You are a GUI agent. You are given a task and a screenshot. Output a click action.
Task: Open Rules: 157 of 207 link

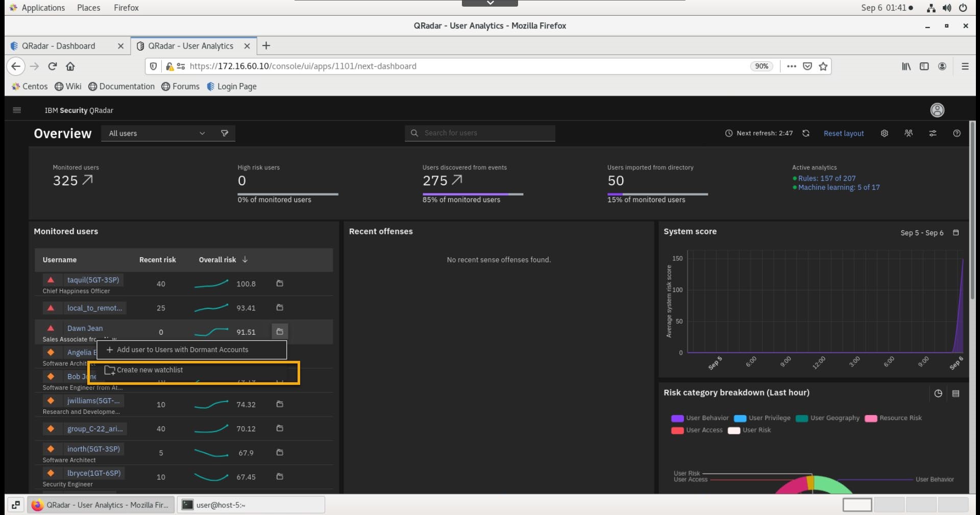pos(827,178)
